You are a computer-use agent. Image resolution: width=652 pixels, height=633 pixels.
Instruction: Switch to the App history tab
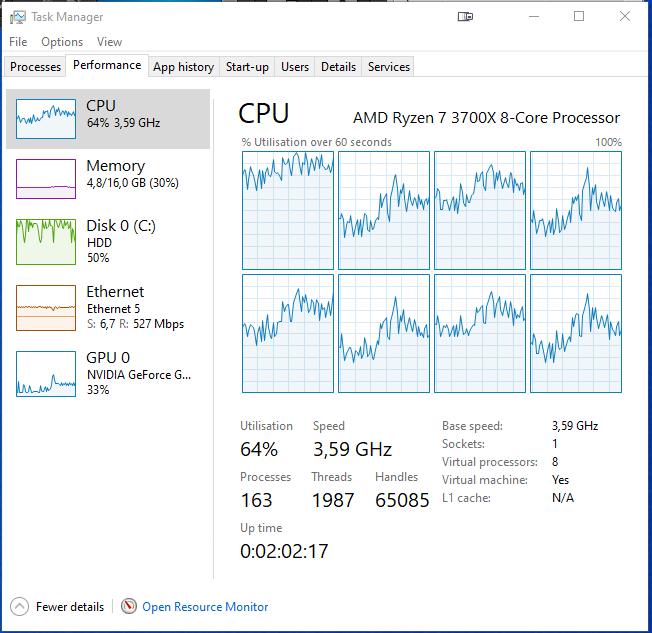[x=183, y=67]
